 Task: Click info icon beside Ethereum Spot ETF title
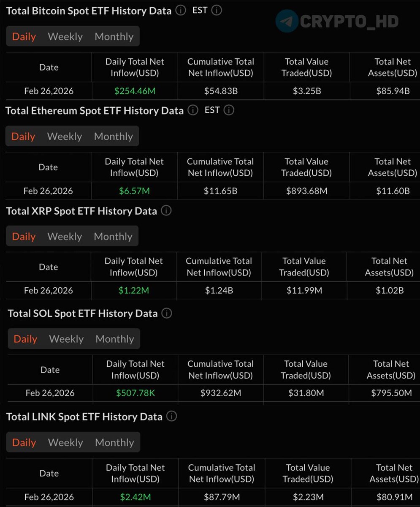(x=193, y=111)
